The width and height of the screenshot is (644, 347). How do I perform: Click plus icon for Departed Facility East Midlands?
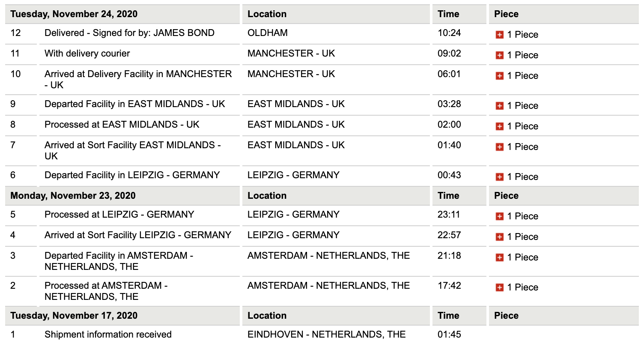tap(499, 106)
